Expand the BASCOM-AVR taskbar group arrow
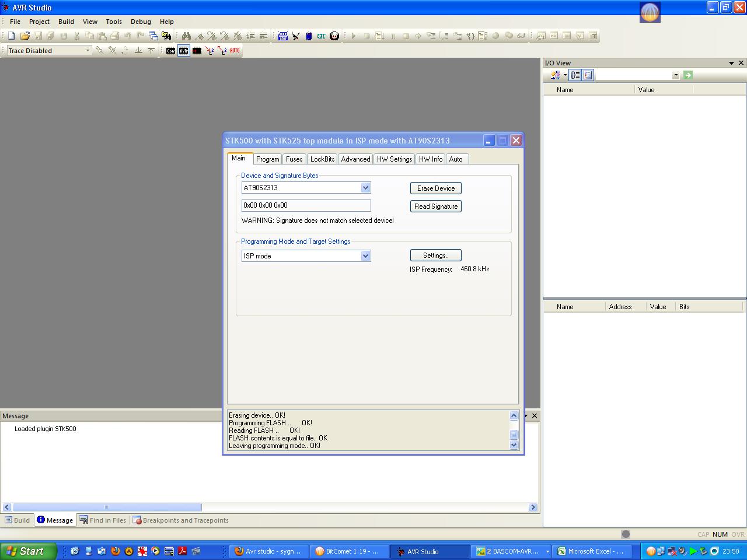 547,551
